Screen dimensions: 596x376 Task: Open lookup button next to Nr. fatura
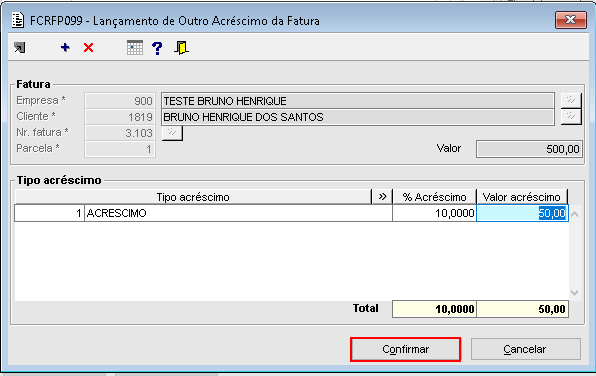point(172,133)
